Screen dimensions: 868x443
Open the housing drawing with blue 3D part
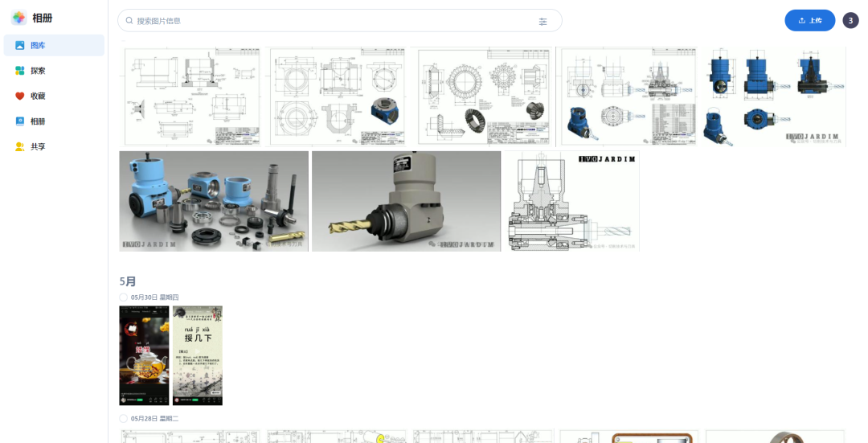pos(337,97)
